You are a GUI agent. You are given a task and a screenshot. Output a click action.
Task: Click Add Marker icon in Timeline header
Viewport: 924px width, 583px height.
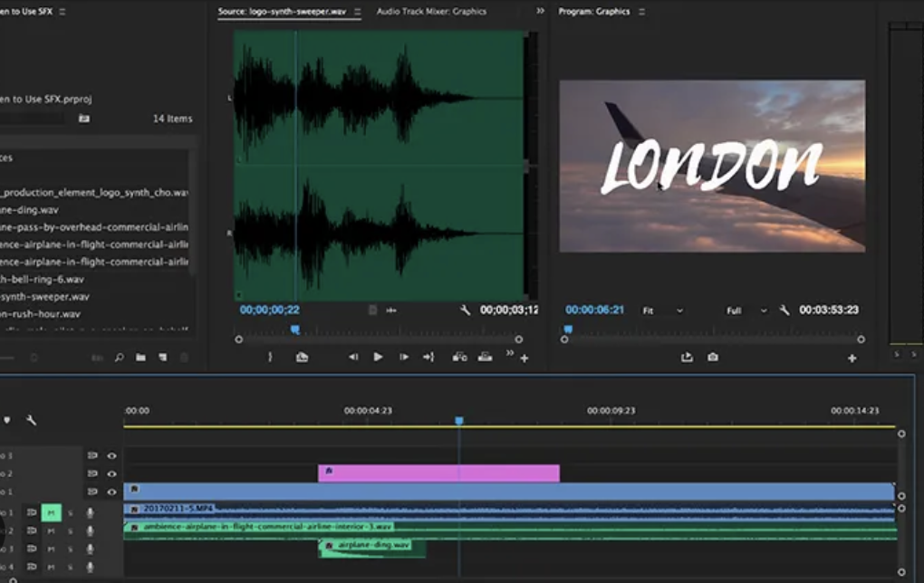7,420
